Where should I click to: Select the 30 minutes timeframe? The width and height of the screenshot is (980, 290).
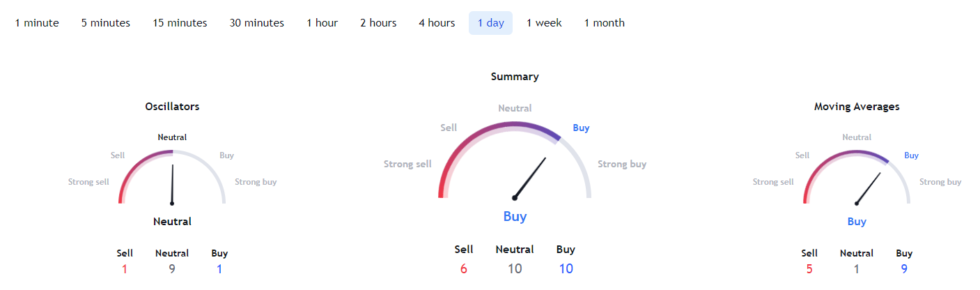pyautogui.click(x=257, y=23)
